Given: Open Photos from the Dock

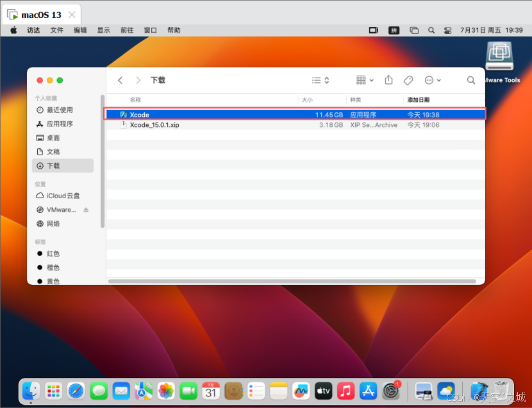Looking at the screenshot, I should click(166, 391).
